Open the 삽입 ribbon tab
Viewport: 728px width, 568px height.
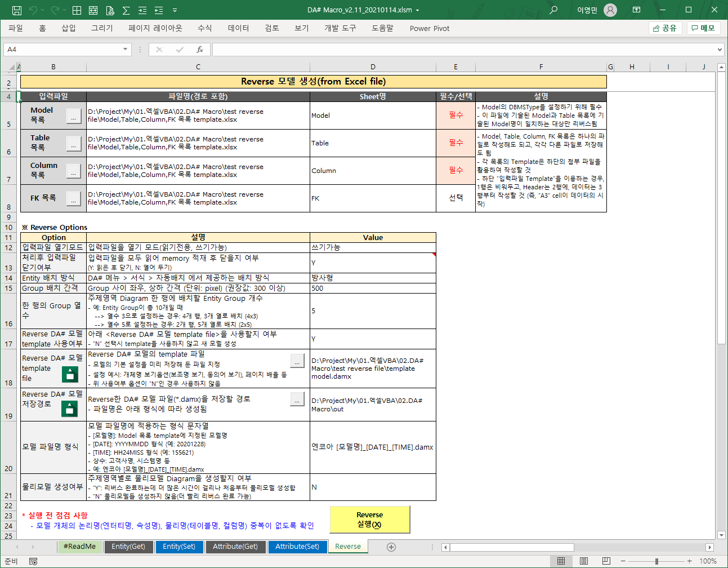click(69, 28)
